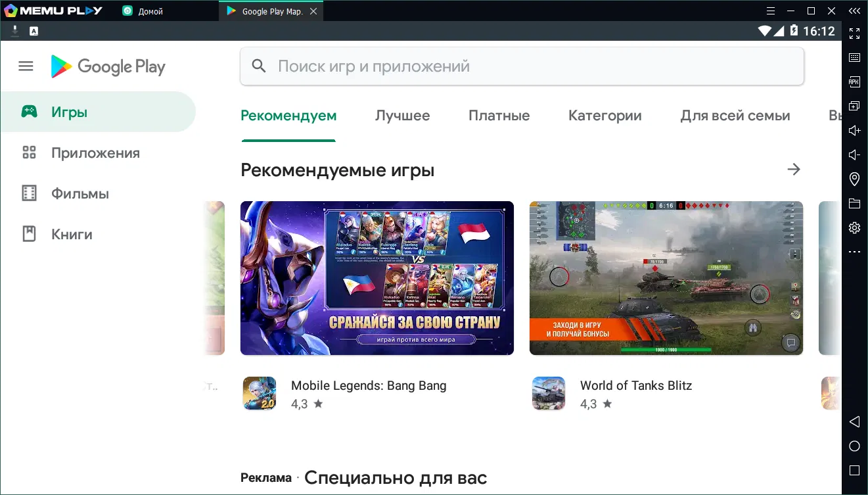Open the Google Play hamburger menu
Viewport: 868px width, 495px height.
26,66
